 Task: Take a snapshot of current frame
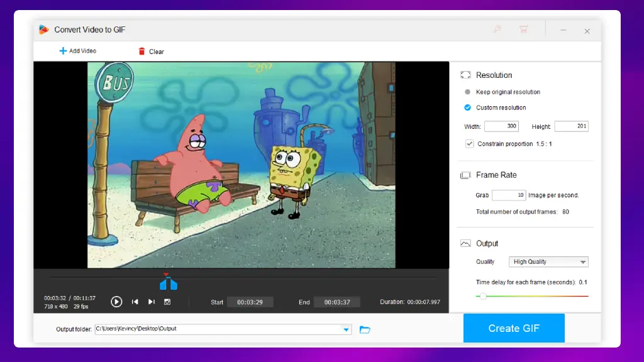[167, 302]
